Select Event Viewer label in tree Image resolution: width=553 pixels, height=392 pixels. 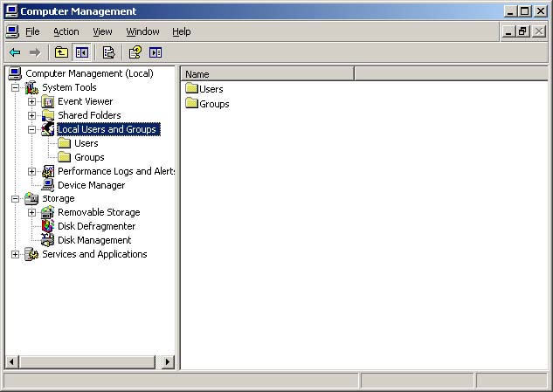(x=86, y=101)
